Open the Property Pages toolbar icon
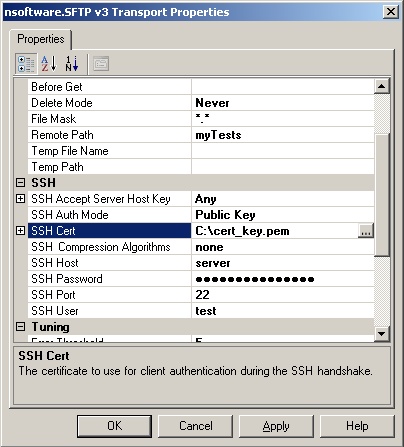404x447 pixels. tap(101, 64)
